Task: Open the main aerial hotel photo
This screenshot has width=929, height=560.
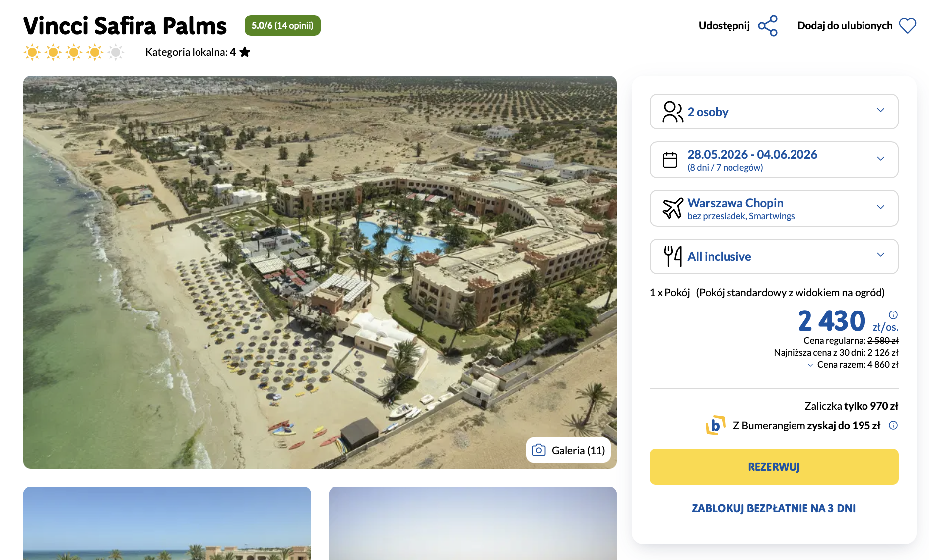Action: coord(320,272)
